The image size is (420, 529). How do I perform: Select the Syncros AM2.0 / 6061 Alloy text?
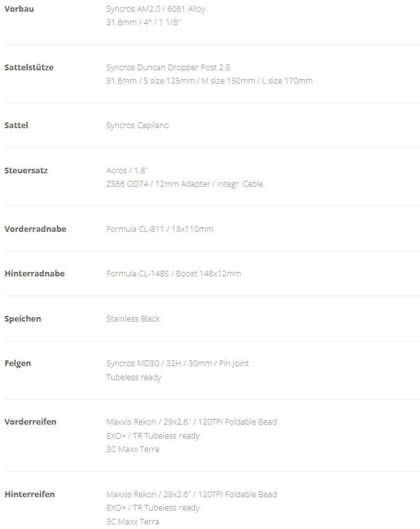click(156, 9)
